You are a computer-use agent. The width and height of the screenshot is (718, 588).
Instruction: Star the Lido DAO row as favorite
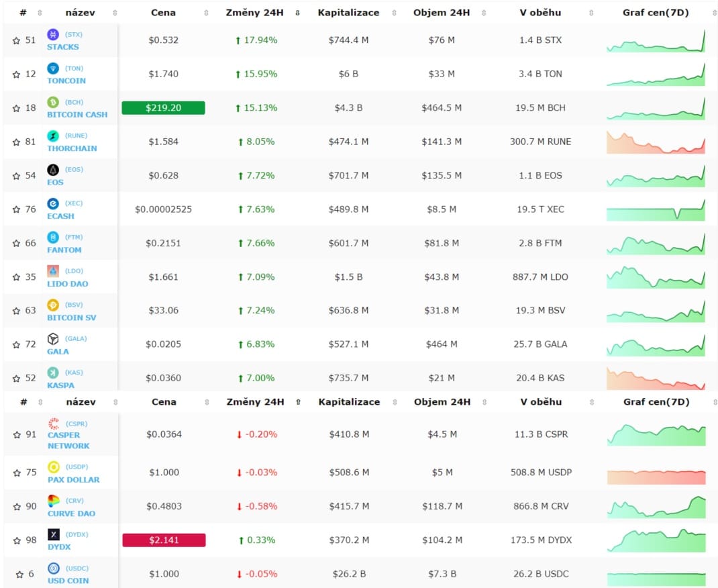(x=16, y=277)
